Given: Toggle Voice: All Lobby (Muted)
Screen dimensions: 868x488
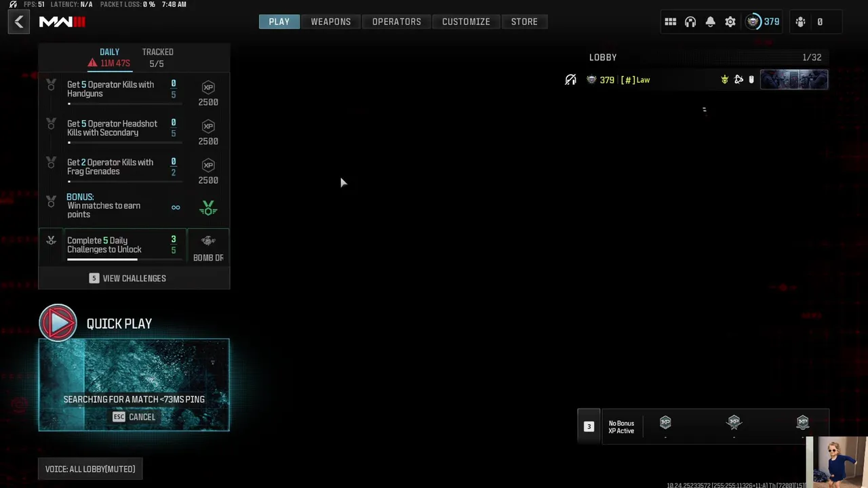Looking at the screenshot, I should click(90, 469).
